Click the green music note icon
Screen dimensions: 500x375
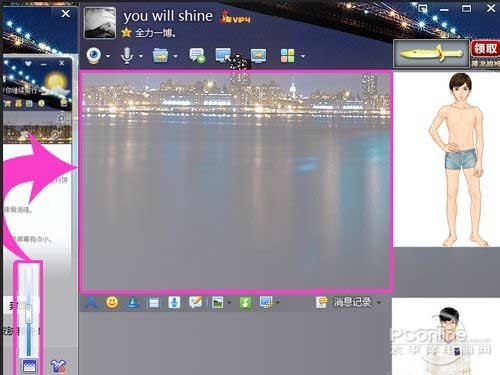pyautogui.click(x=246, y=302)
